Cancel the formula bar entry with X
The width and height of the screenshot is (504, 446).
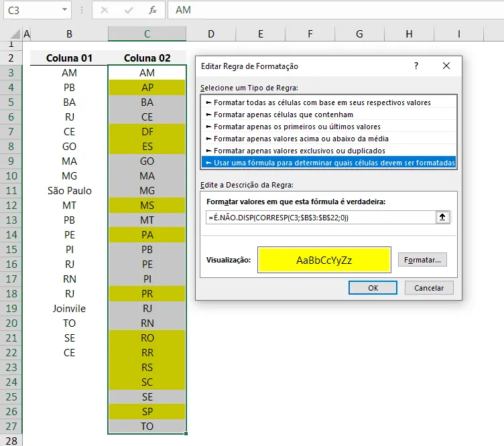tap(104, 10)
